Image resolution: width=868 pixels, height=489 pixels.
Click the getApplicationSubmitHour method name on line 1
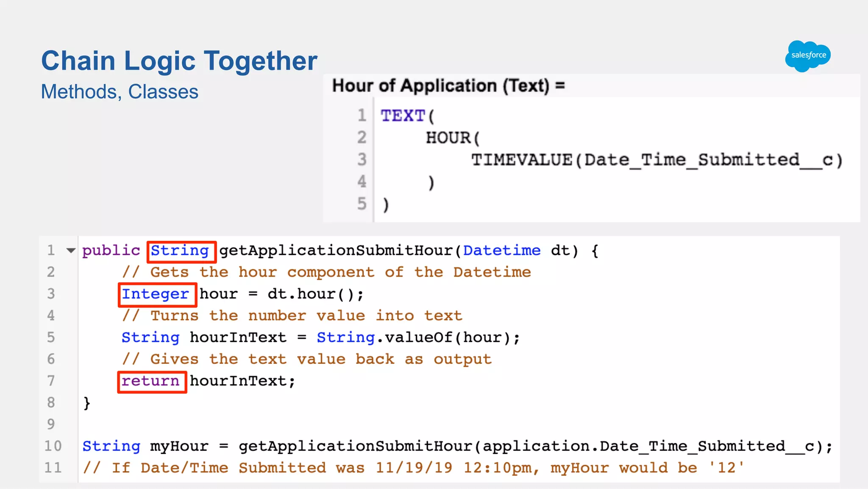coord(336,251)
